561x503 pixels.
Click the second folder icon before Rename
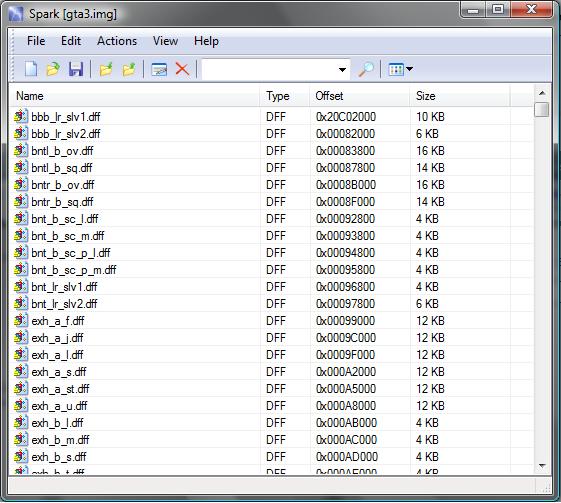[129, 69]
